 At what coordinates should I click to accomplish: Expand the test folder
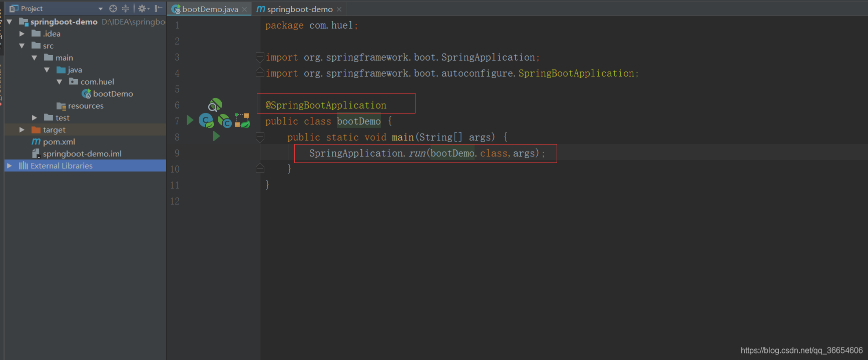tap(34, 117)
